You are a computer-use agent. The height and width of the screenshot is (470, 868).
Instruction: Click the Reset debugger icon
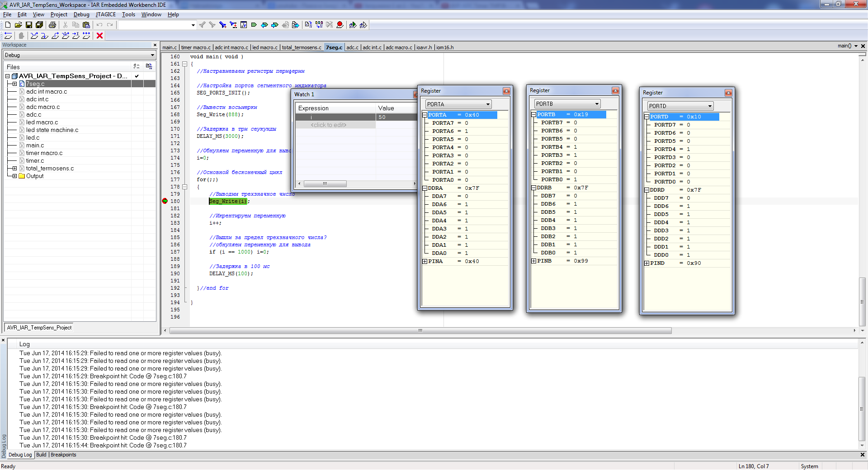(8, 36)
